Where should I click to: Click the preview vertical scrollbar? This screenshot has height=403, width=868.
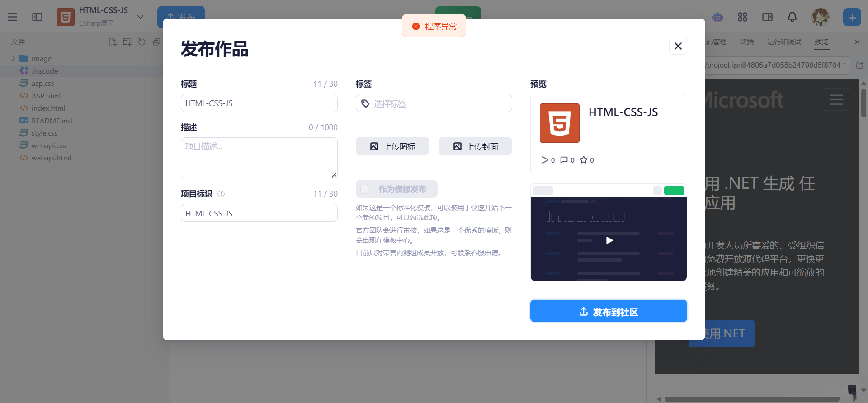863,103
